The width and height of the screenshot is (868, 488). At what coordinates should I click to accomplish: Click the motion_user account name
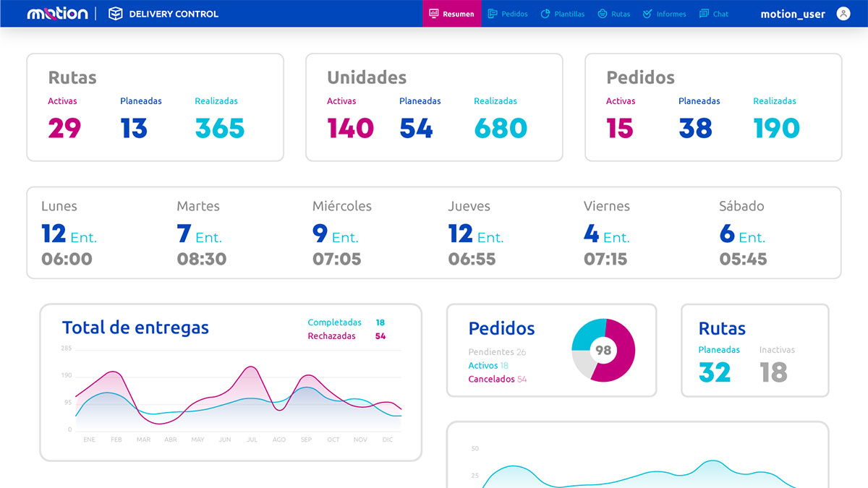793,14
